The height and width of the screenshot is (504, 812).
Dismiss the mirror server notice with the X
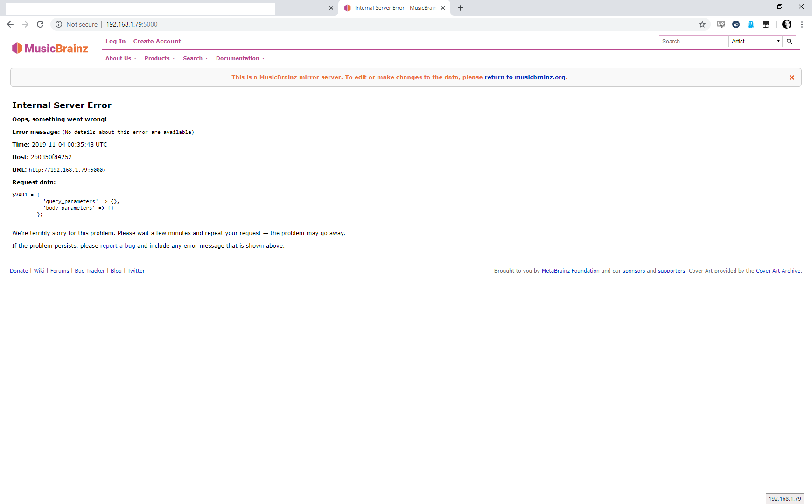(x=792, y=77)
